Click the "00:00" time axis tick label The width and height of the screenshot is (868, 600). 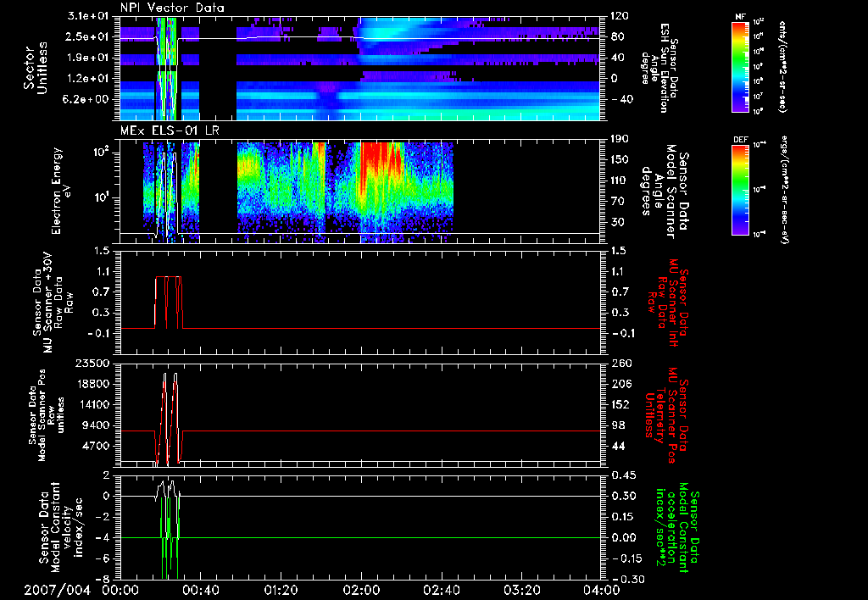[120, 591]
